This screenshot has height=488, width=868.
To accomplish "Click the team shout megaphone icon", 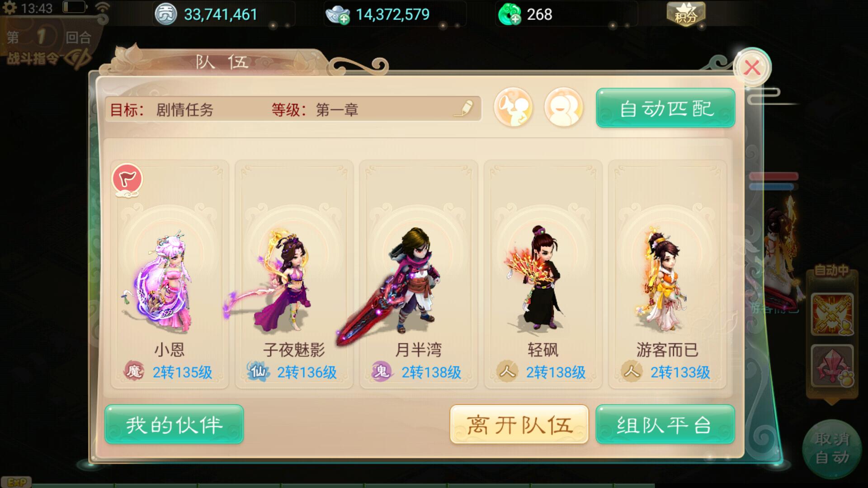I will [x=513, y=108].
